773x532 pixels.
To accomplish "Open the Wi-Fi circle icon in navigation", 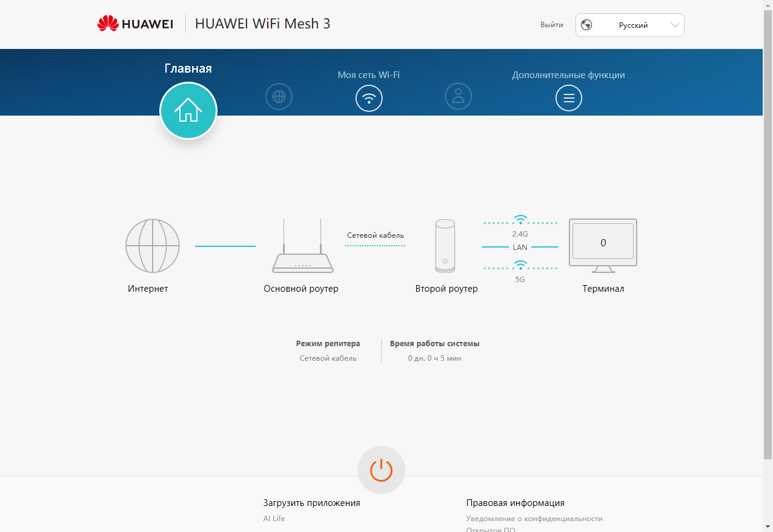I will click(369, 97).
